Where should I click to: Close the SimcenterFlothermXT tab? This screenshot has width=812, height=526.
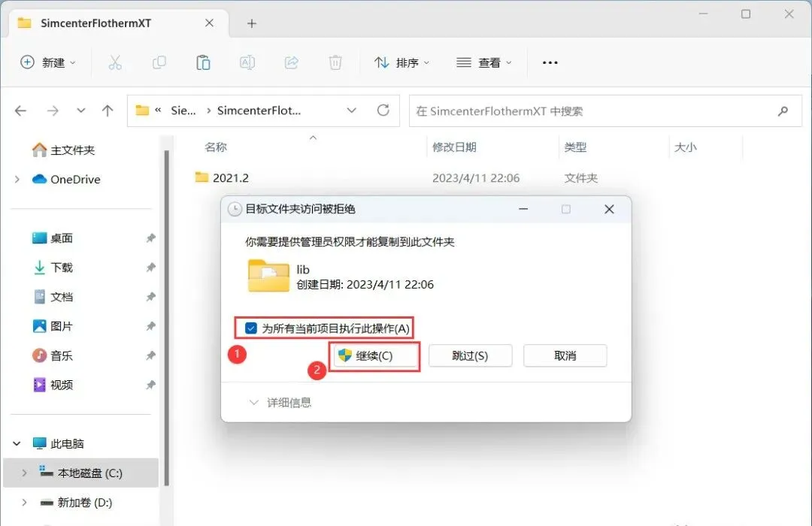[209, 23]
